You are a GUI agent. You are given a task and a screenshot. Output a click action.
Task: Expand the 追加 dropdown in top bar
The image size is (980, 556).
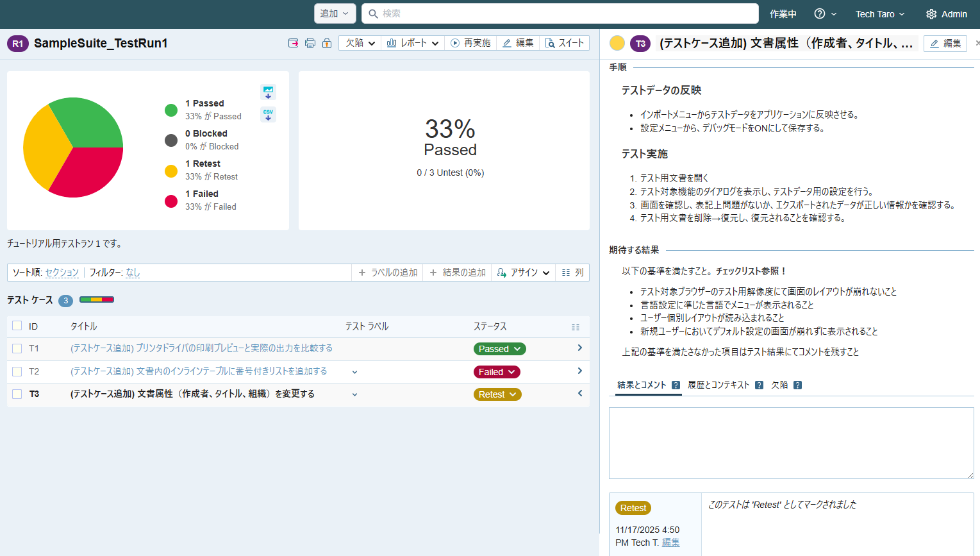[334, 13]
